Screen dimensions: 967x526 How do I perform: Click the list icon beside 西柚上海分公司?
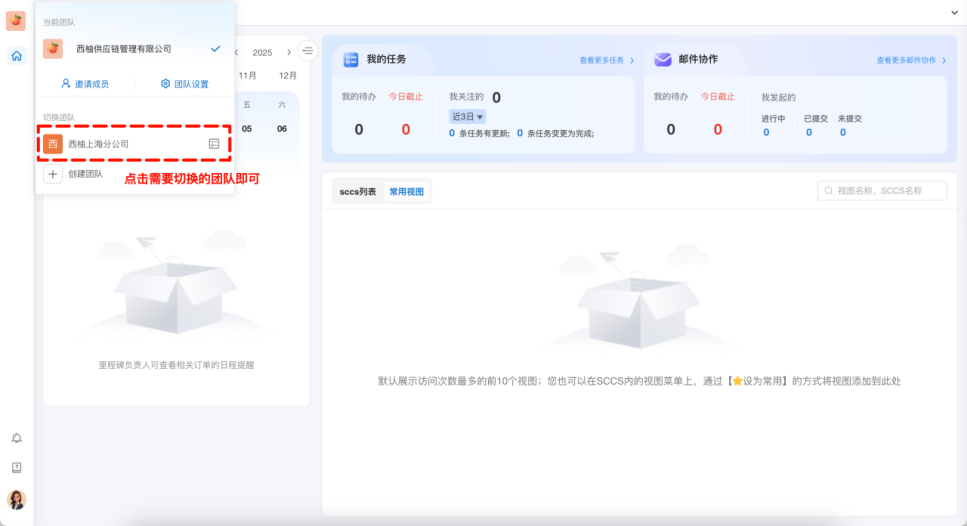(213, 144)
